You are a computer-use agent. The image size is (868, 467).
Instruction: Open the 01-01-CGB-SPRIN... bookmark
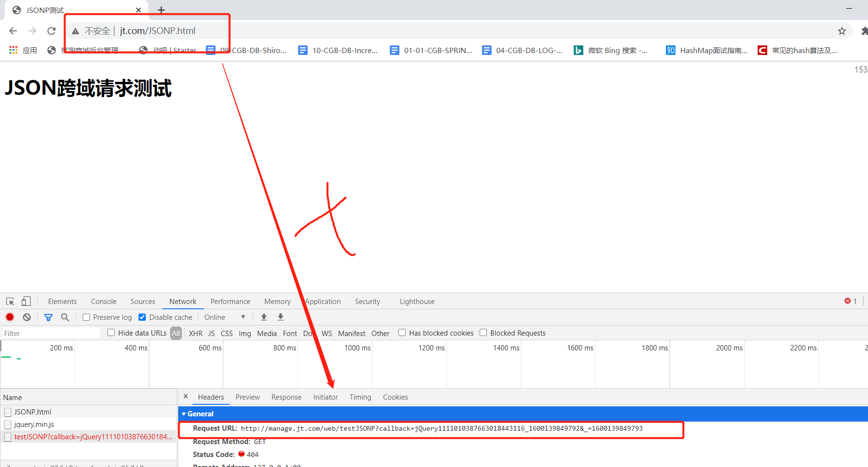[431, 50]
